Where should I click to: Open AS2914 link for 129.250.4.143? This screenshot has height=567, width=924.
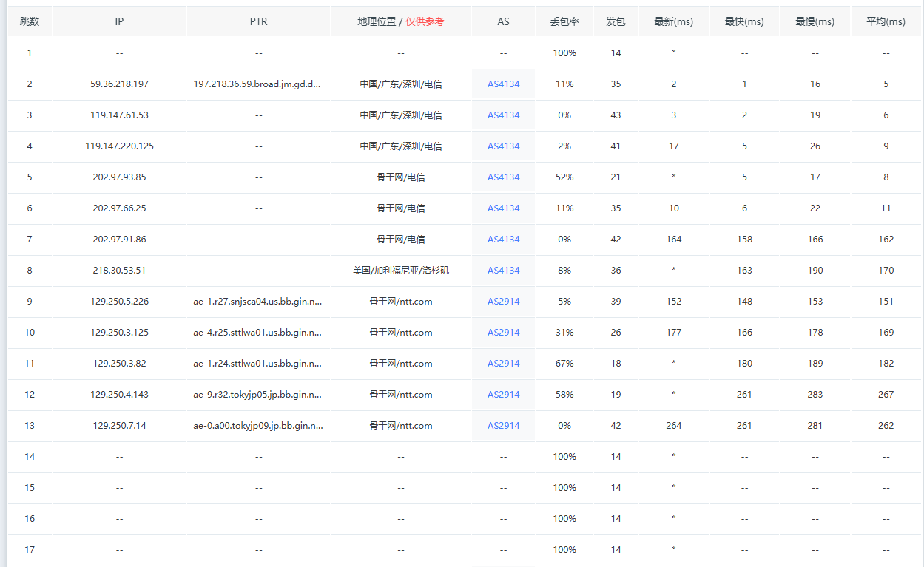tap(503, 395)
